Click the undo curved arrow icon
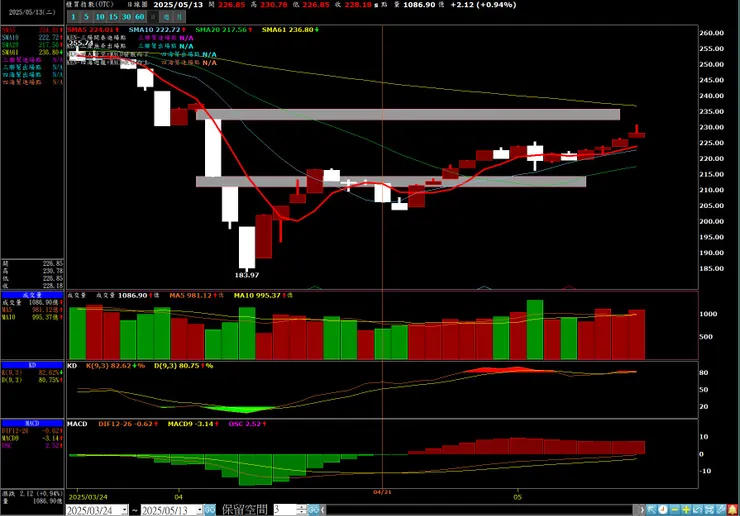The width and height of the screenshot is (740, 516). point(698,510)
